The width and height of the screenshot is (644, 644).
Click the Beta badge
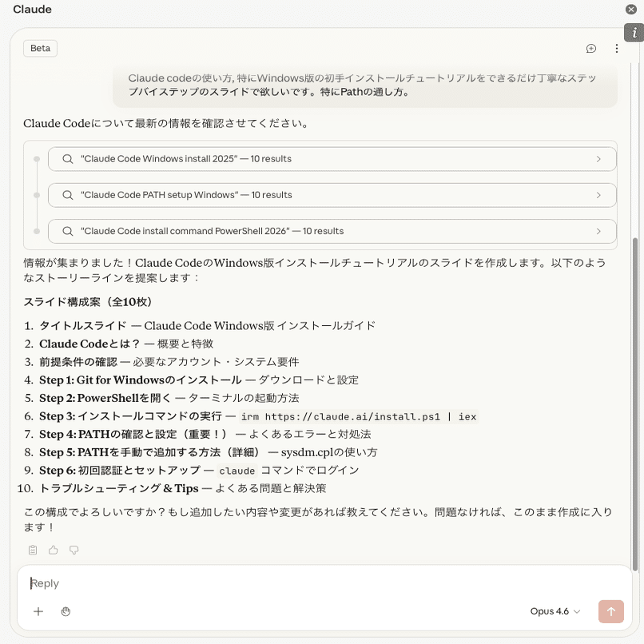(x=40, y=48)
